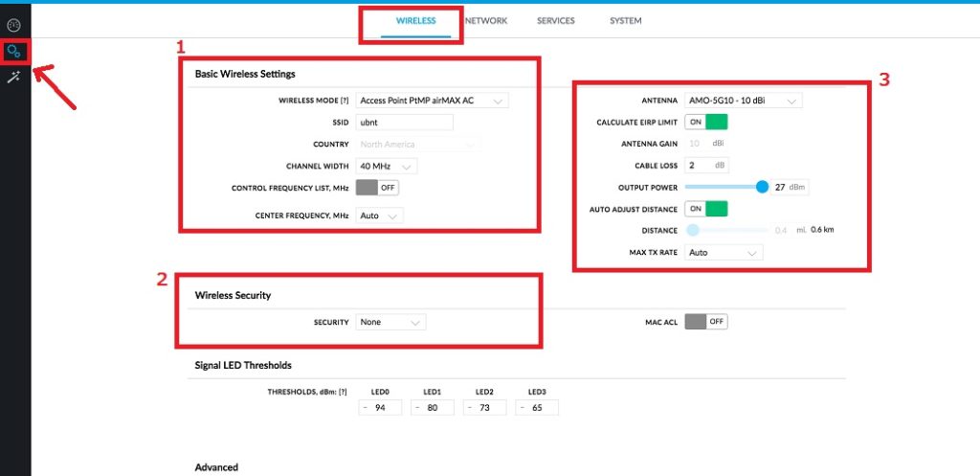Open the dashboard icon in sidebar
Viewport: 980px width, 476px height.
tap(14, 24)
